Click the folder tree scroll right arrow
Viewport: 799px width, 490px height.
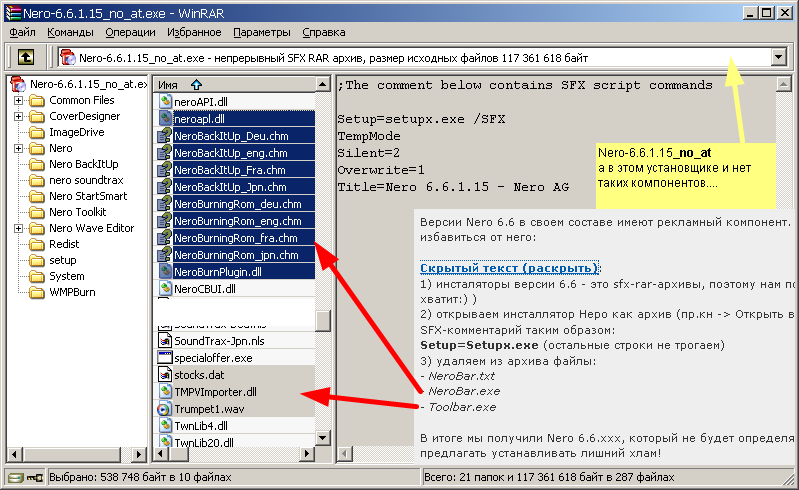tap(139, 453)
